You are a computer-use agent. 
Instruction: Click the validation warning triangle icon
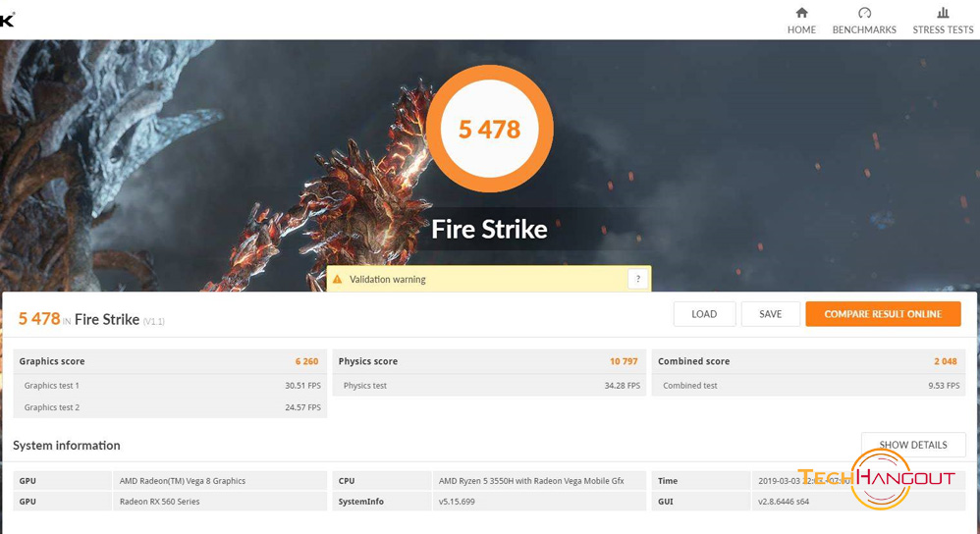click(338, 279)
